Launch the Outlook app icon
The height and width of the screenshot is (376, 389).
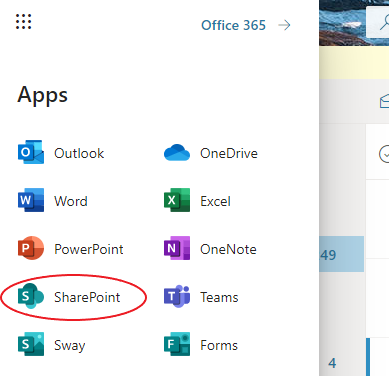(31, 152)
